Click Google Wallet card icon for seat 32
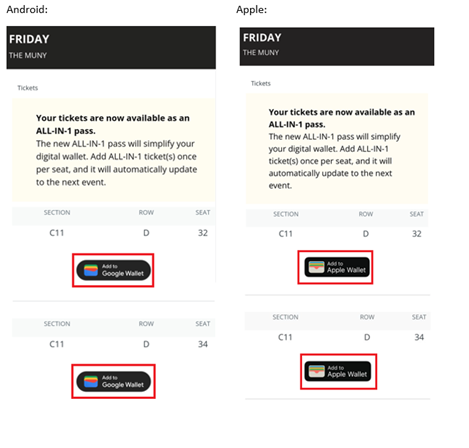Viewport: 469px width, 448px height. coord(91,270)
